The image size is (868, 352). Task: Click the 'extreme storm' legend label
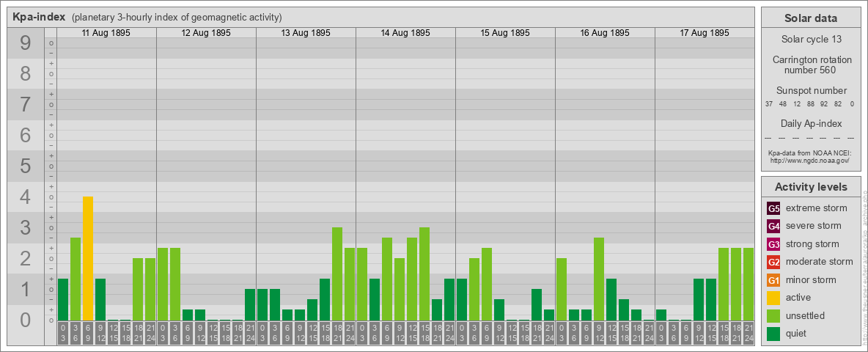tap(817, 208)
